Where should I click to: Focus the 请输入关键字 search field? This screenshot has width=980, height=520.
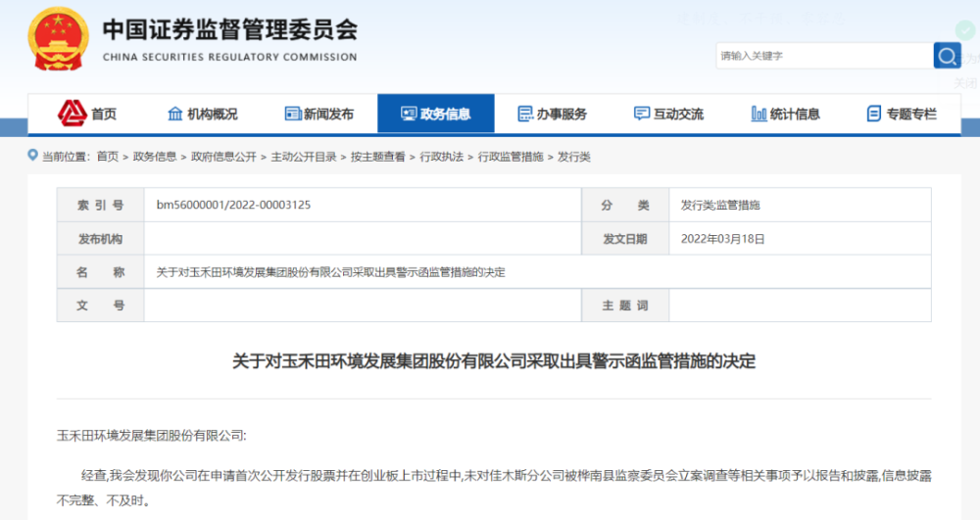[x=824, y=56]
